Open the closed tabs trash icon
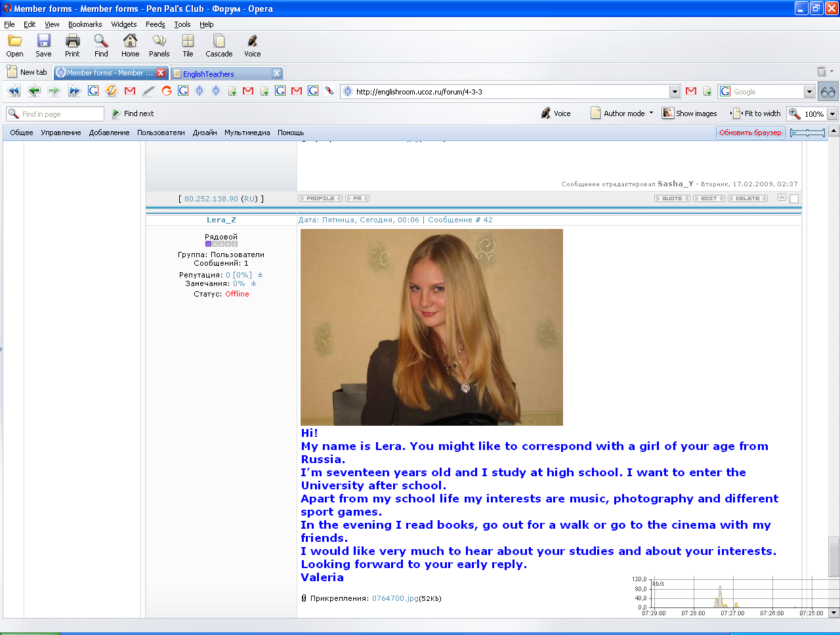The height and width of the screenshot is (635, 840). coord(822,72)
